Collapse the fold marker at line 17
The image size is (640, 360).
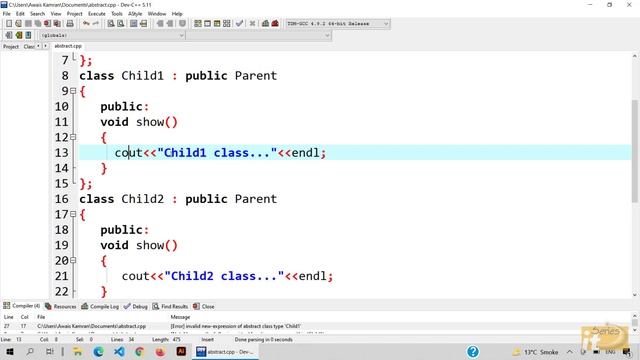click(73, 214)
